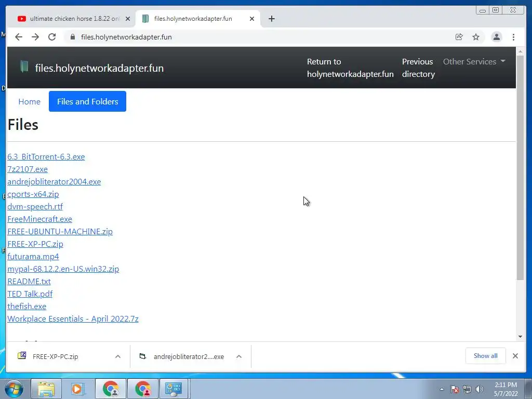The height and width of the screenshot is (399, 532).
Task: Download mypal-68.12.2.en-US.win32.zip
Action: pos(63,269)
